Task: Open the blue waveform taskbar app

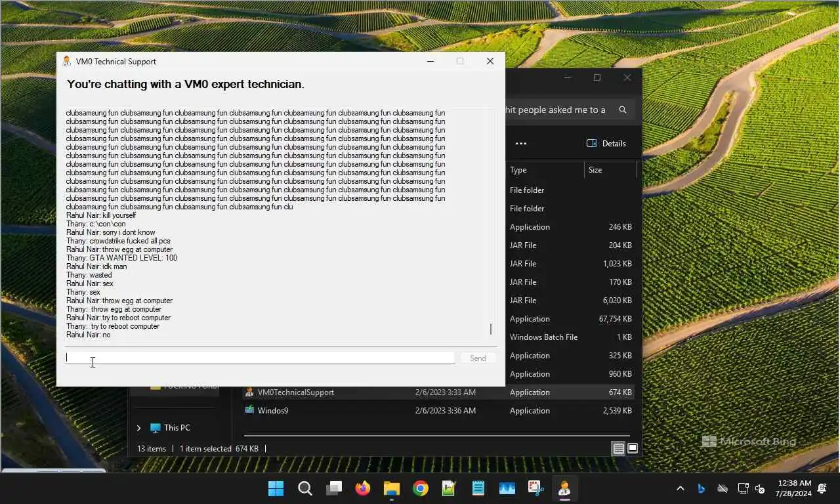Action: [507, 488]
